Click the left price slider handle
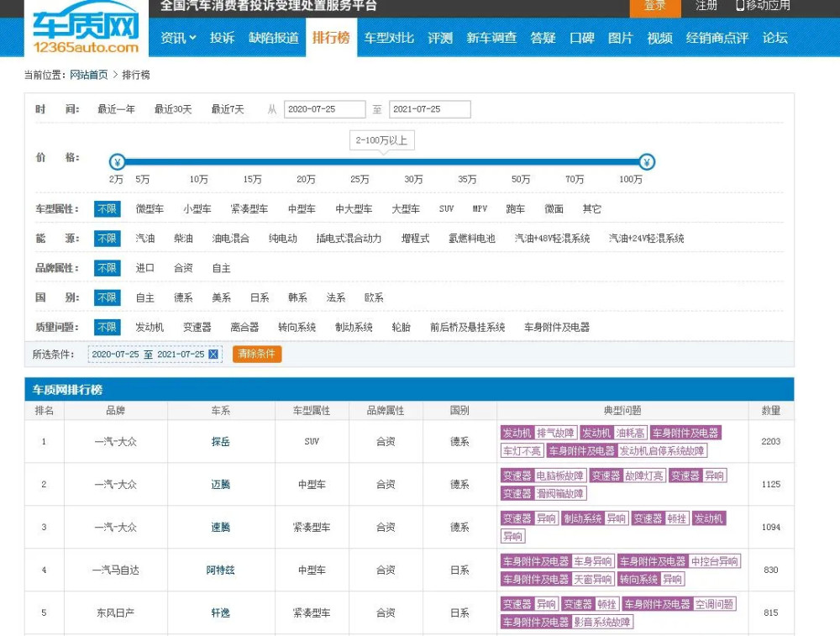The image size is (840, 636). [117, 161]
